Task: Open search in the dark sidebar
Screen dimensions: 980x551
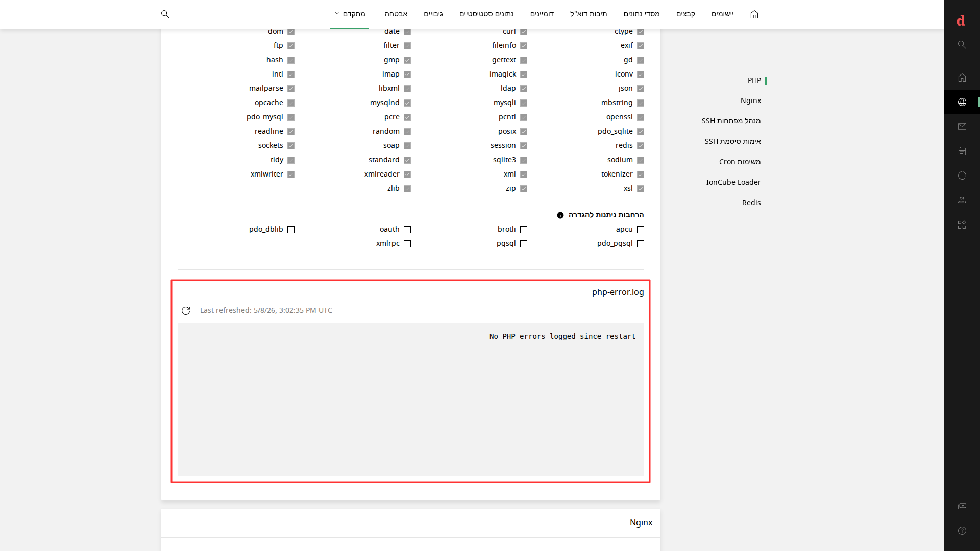Action: click(x=962, y=45)
